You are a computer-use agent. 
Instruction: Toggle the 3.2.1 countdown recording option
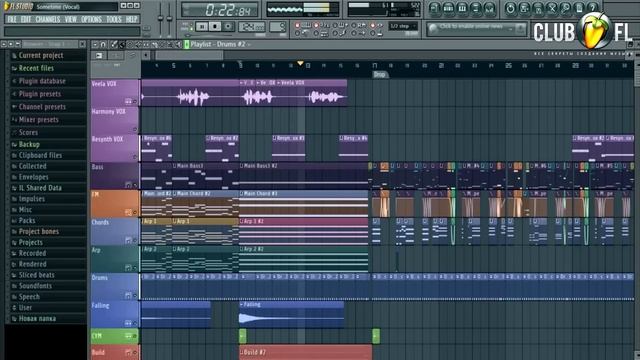point(322,25)
